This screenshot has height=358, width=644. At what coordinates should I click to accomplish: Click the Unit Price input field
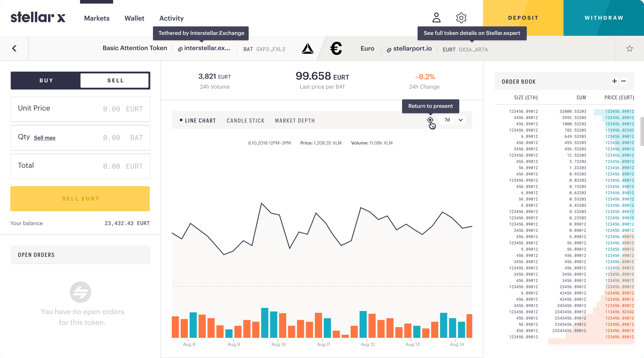80,109
